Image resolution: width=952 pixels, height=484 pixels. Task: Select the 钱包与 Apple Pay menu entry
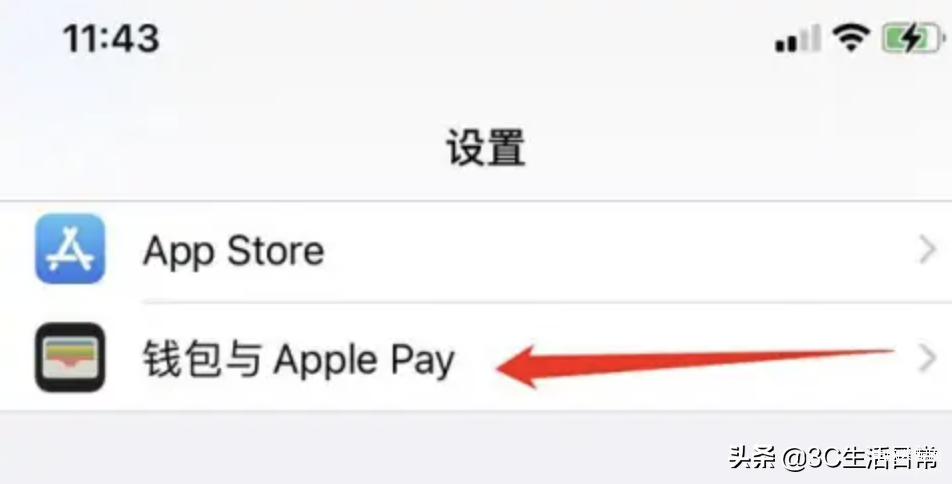click(476, 357)
